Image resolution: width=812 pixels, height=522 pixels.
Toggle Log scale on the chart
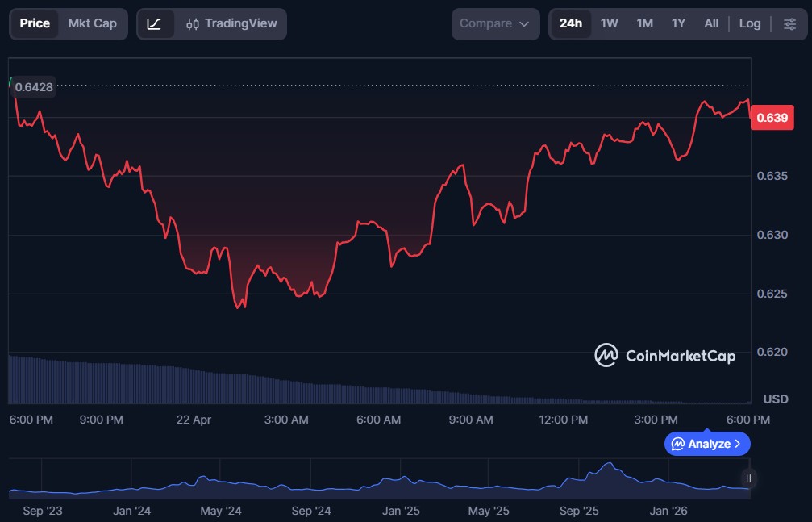750,23
